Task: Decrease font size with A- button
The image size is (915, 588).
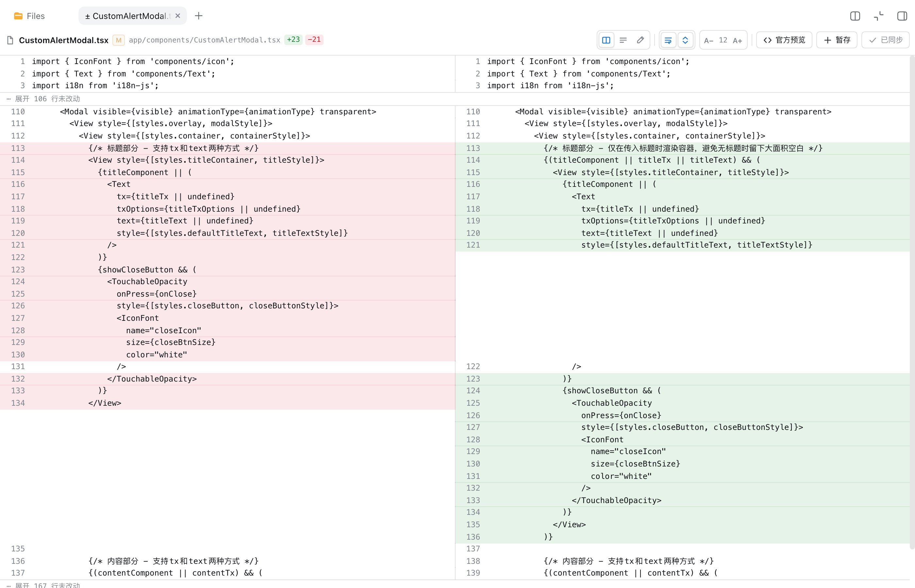Action: (x=708, y=41)
